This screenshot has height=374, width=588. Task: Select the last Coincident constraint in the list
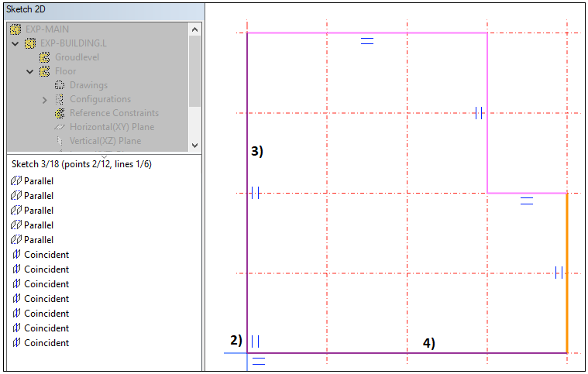46,343
